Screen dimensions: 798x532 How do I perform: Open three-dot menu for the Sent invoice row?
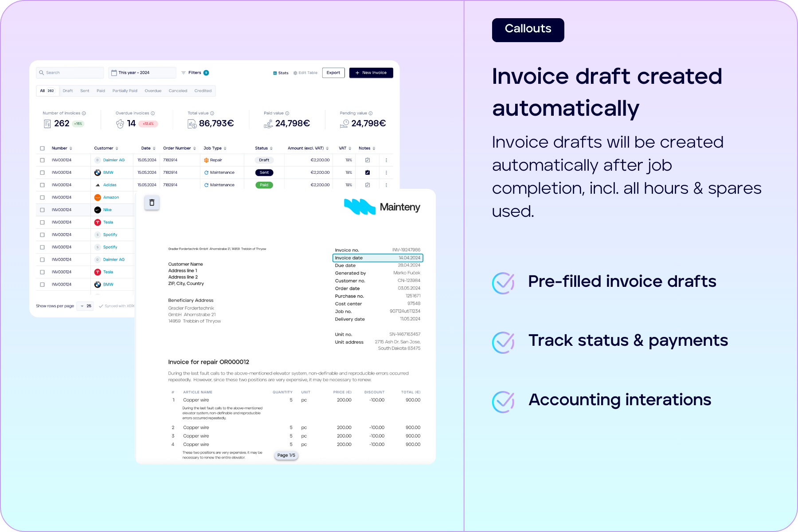(x=386, y=172)
